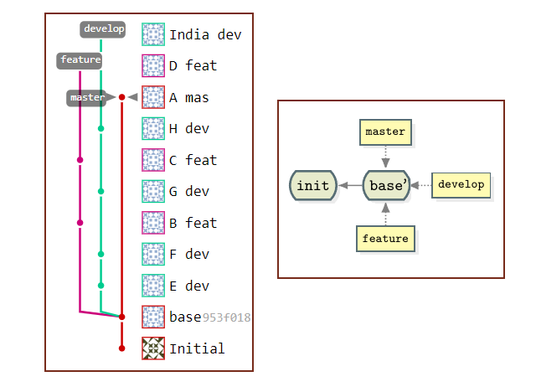The width and height of the screenshot is (536, 392).
Task: Click the avatar icon next to India dev
Action: pos(153,34)
